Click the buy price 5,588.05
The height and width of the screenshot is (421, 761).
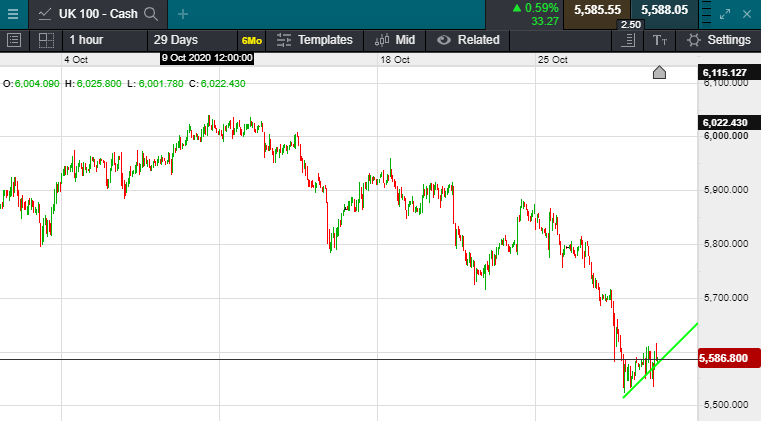(665, 9)
